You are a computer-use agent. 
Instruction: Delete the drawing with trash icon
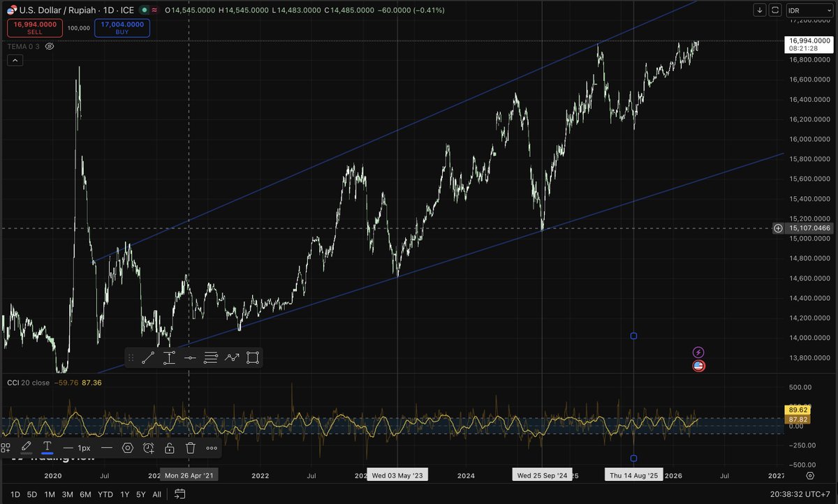coord(191,447)
